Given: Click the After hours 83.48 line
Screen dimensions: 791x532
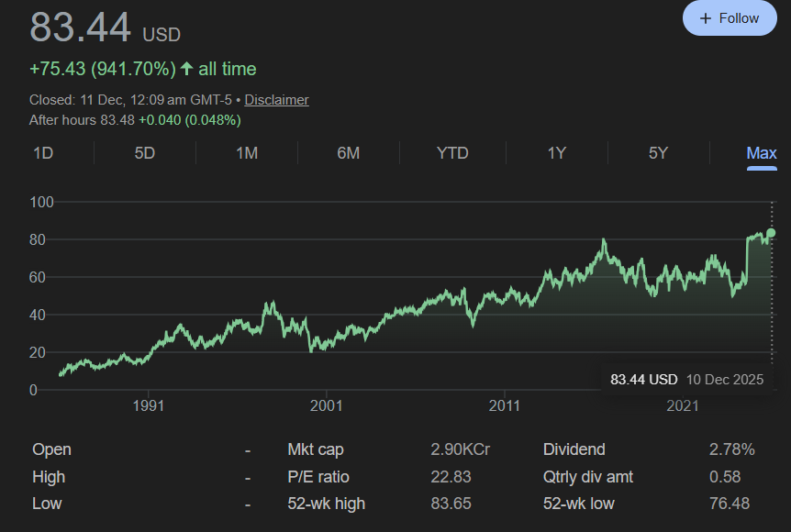Looking at the screenshot, I should tap(135, 120).
